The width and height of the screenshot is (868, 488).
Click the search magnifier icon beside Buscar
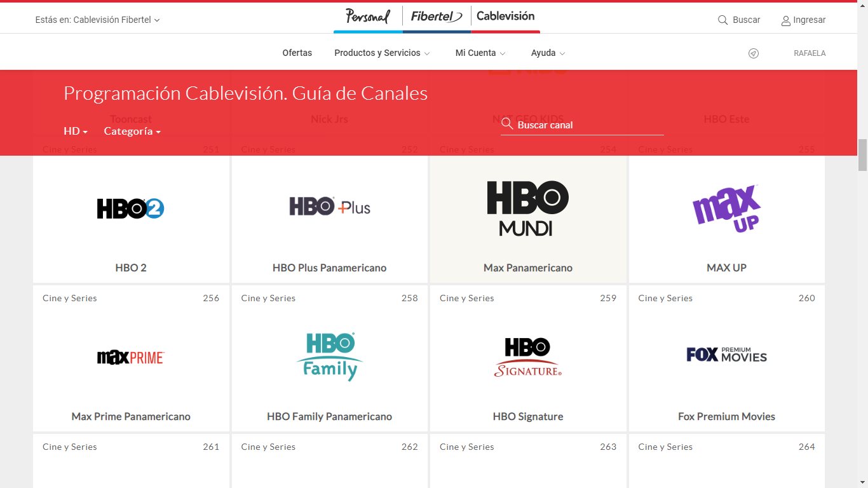click(x=722, y=20)
